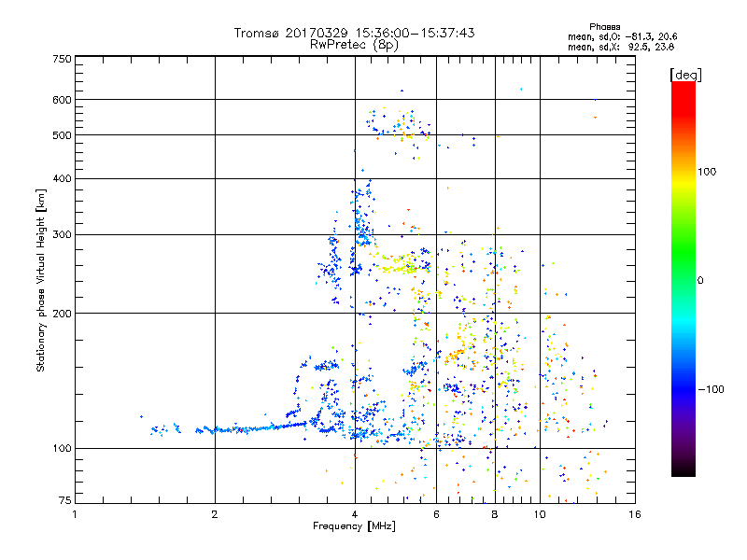The height and width of the screenshot is (560, 747).
Task: Click y-axis tick label '200'
Action: 62,314
